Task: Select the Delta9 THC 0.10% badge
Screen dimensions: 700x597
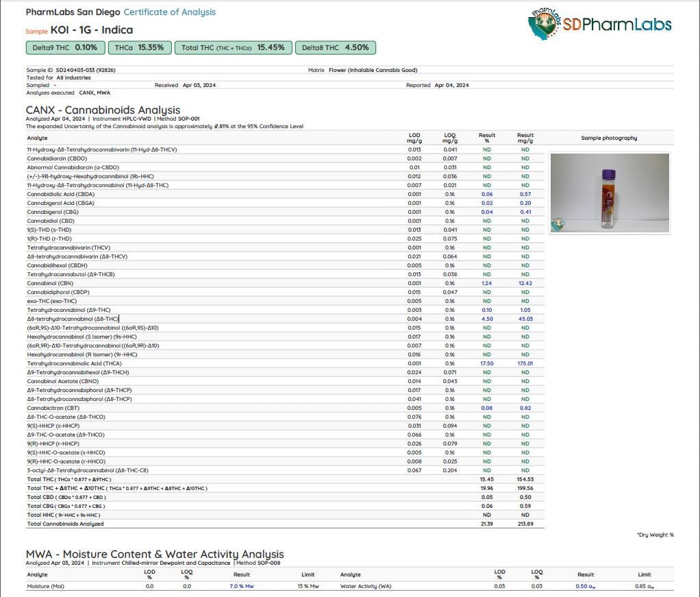Action: (66, 48)
